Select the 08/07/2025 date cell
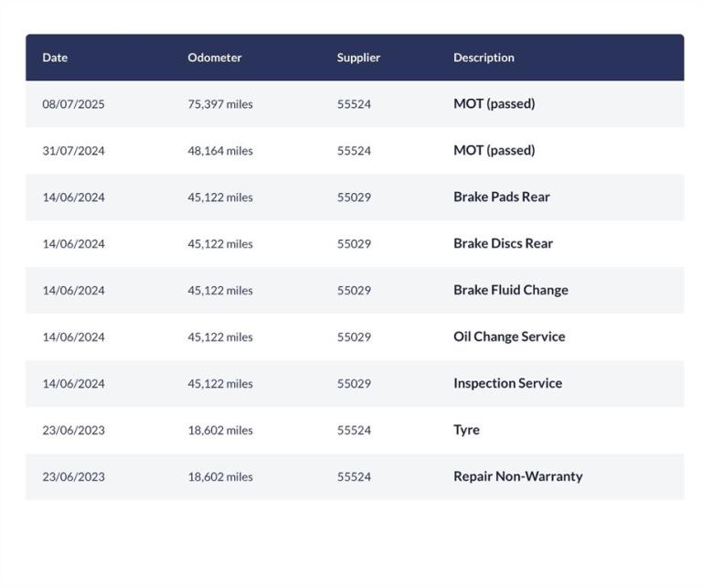The height and width of the screenshot is (588, 702). pos(73,104)
